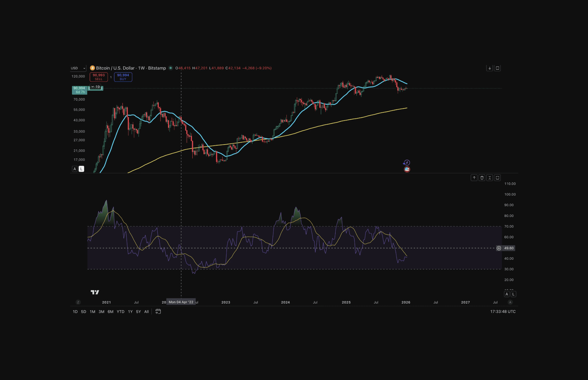Delete the RSI indicator pane

click(482, 178)
